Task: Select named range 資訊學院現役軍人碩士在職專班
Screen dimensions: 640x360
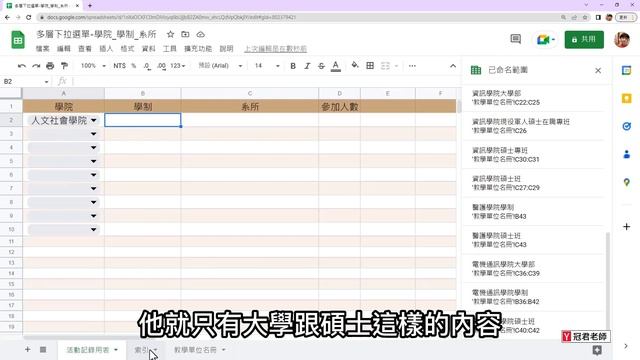Action: (533, 126)
